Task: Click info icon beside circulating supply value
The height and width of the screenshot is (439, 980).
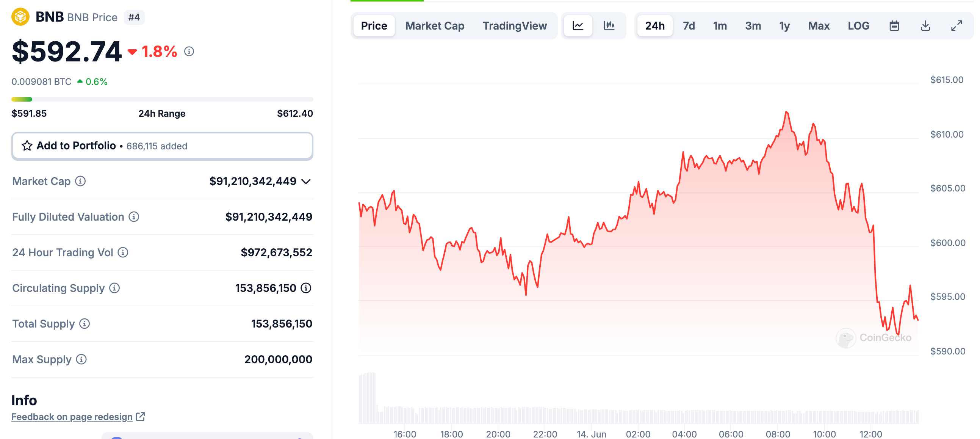Action: (306, 288)
